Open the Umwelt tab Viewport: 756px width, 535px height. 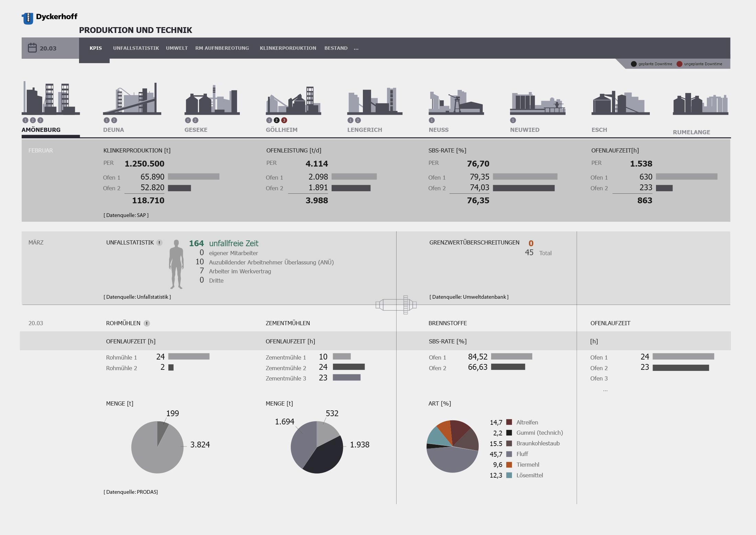pyautogui.click(x=177, y=48)
